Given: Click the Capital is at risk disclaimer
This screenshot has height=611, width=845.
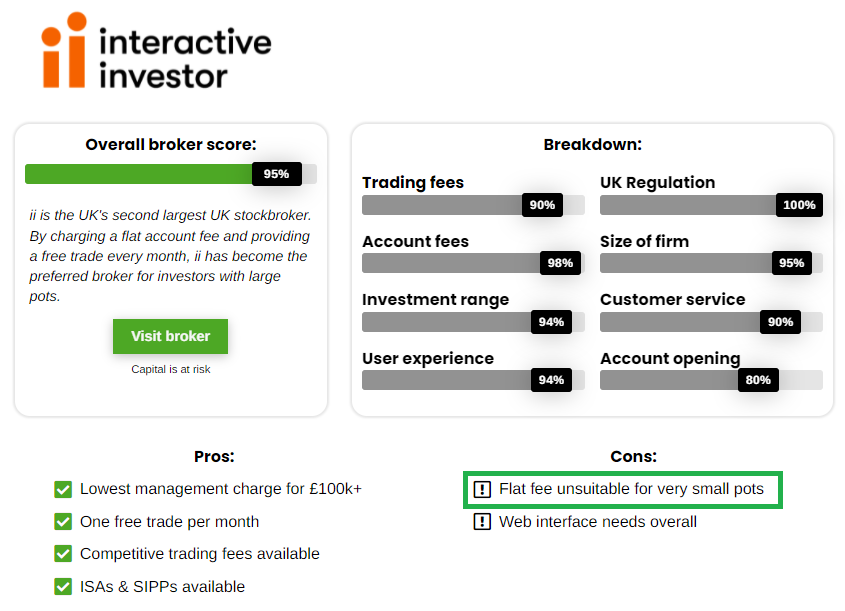Looking at the screenshot, I should coord(170,369).
